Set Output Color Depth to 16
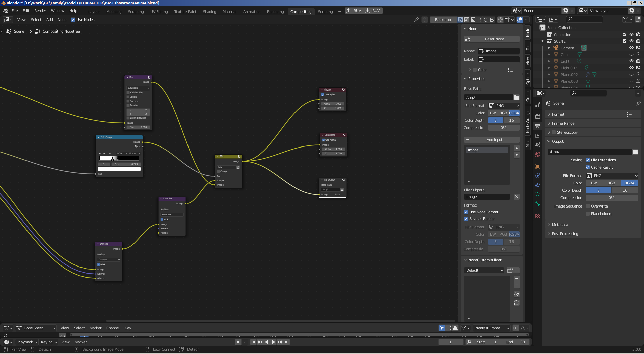The image size is (644, 354). point(625,190)
